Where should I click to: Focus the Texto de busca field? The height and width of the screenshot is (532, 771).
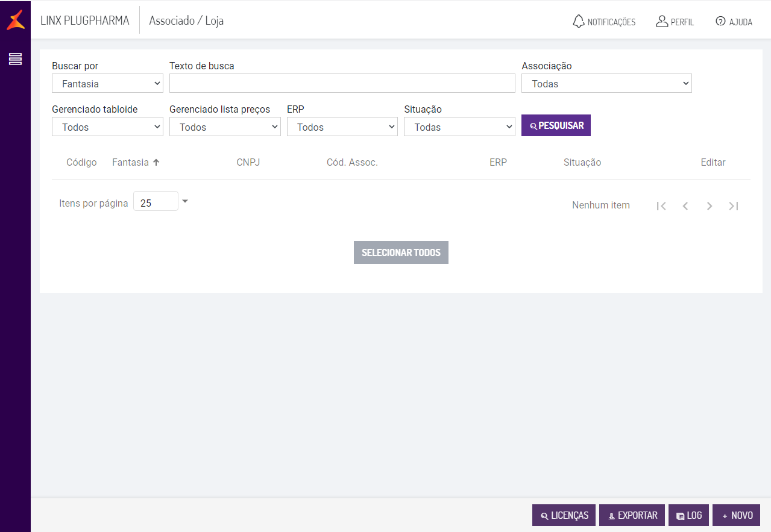point(342,84)
